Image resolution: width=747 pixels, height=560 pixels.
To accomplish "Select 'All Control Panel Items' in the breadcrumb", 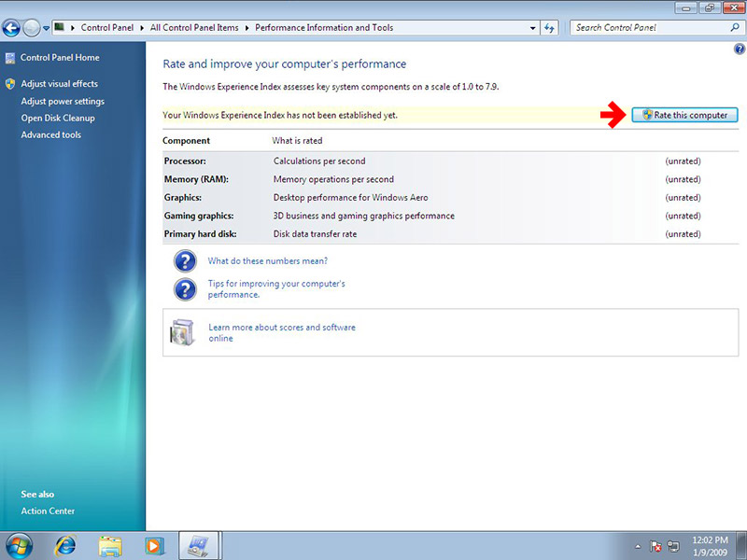I will 193,28.
